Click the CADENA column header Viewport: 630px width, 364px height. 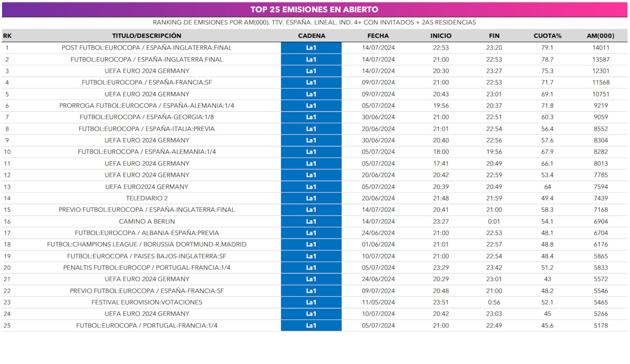pyautogui.click(x=311, y=36)
